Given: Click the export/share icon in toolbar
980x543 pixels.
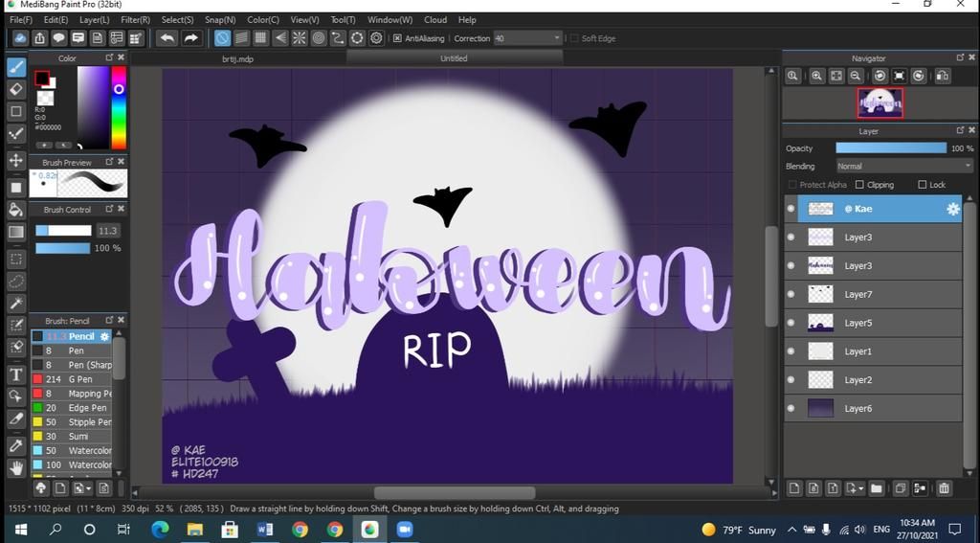Looking at the screenshot, I should (40, 38).
